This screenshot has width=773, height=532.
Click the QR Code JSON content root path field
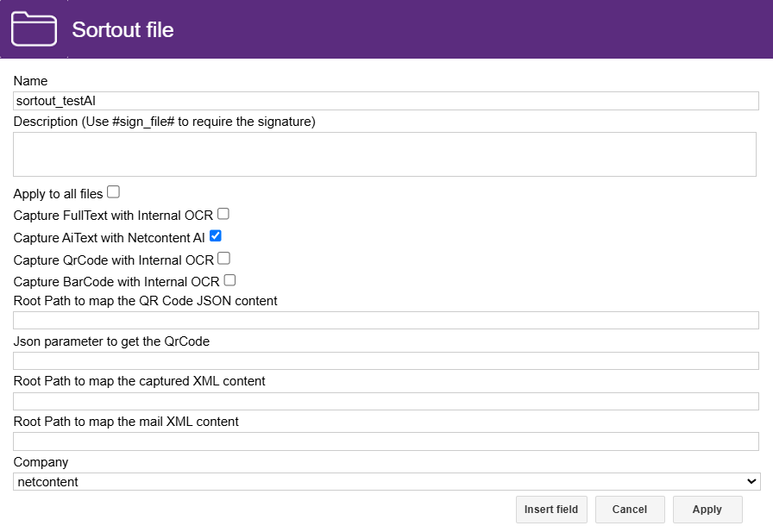(386, 320)
